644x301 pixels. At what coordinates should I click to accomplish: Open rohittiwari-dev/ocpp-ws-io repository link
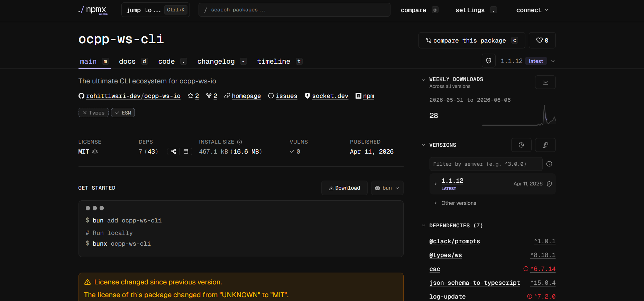[x=133, y=96]
